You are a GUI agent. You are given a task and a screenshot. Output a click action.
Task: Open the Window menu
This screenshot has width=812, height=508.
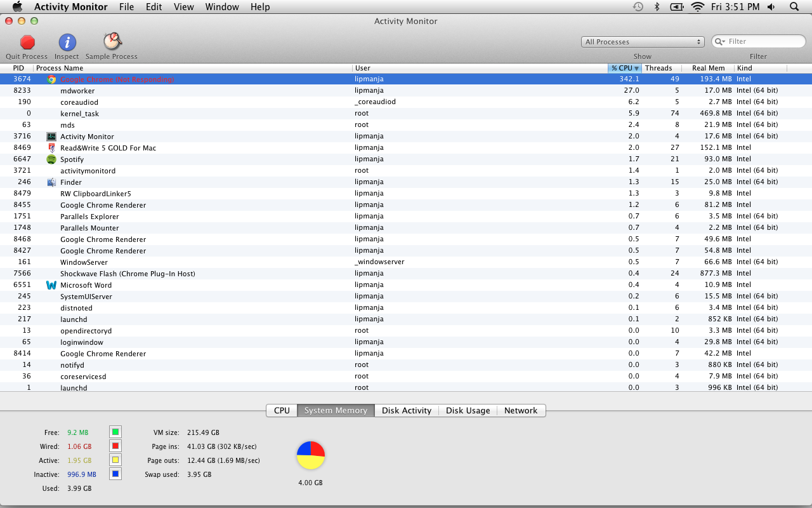coord(222,6)
